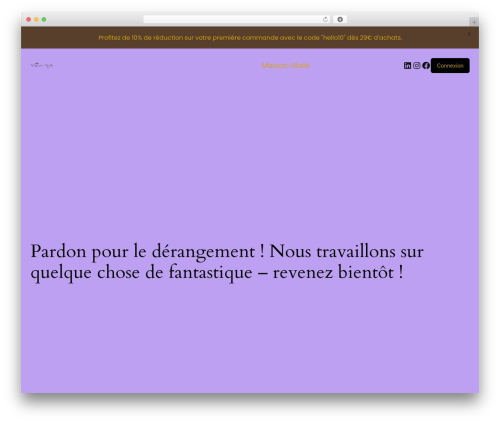Click the small site logo in header

tap(42, 65)
